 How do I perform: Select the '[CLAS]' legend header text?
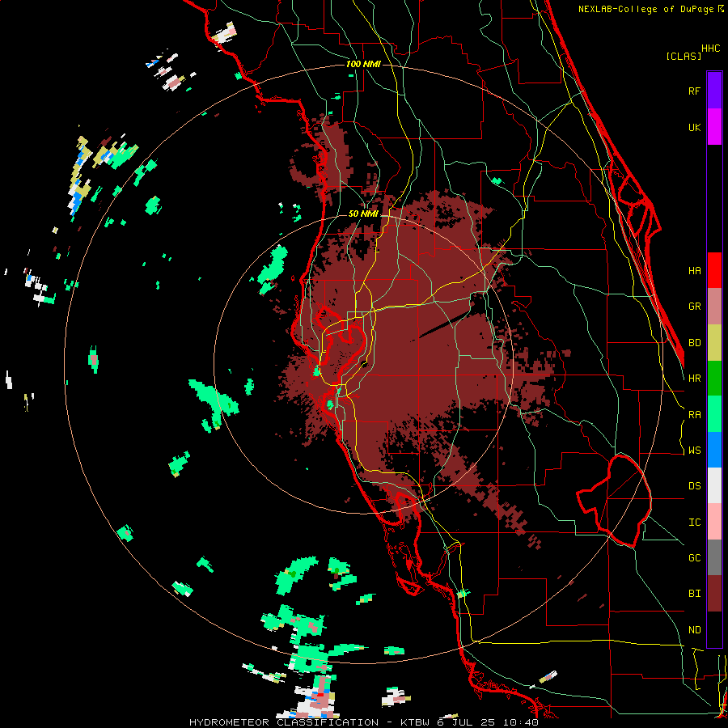684,56
